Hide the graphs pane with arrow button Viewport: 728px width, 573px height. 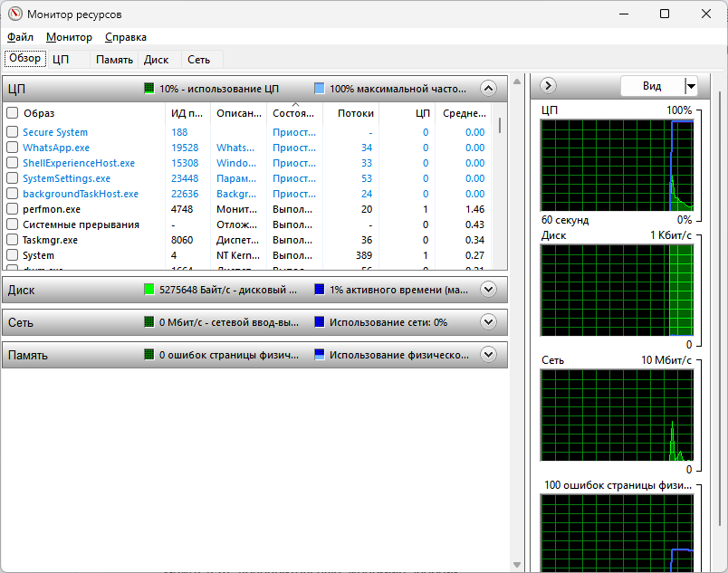(548, 86)
